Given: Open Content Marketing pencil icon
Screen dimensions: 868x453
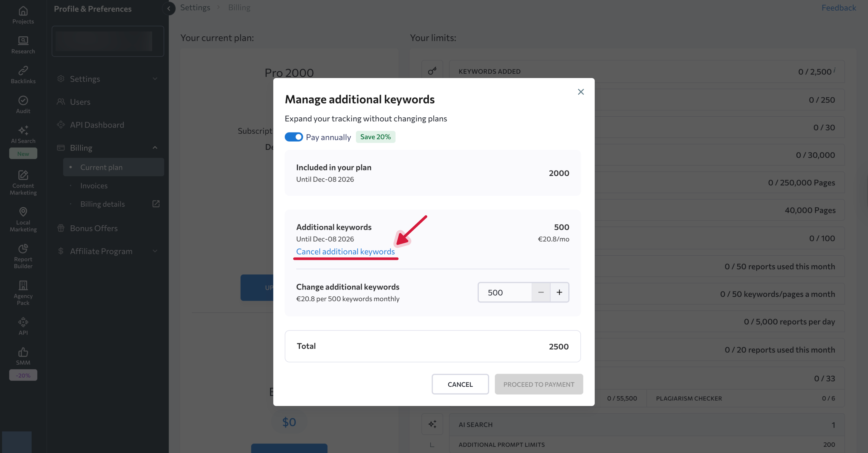Looking at the screenshot, I should point(23,175).
